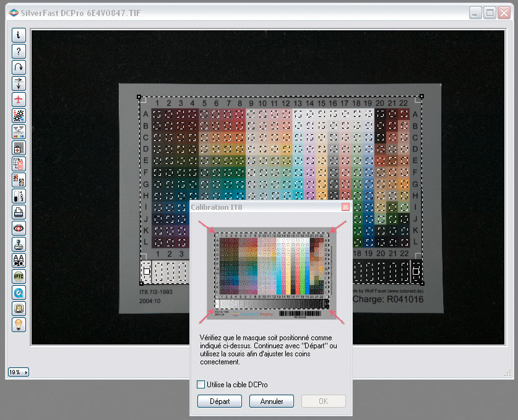
Task: Click the IT8 reference thumbnail in dialog
Action: tap(272, 273)
